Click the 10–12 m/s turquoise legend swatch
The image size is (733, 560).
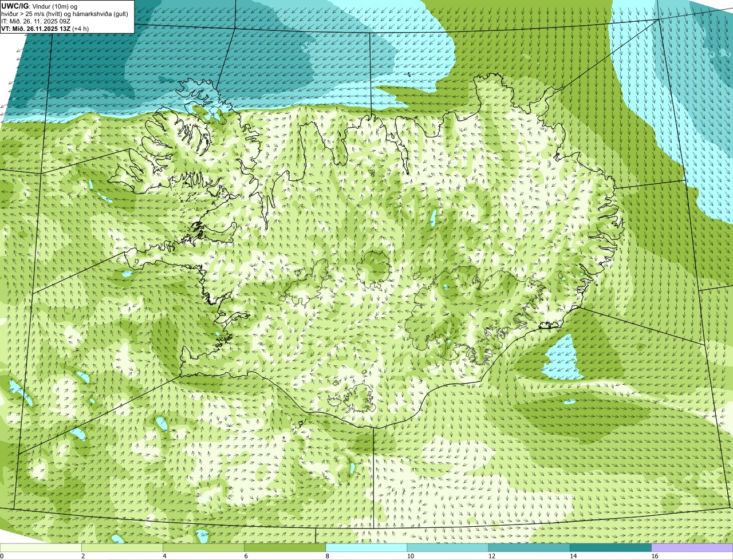pyautogui.click(x=448, y=547)
